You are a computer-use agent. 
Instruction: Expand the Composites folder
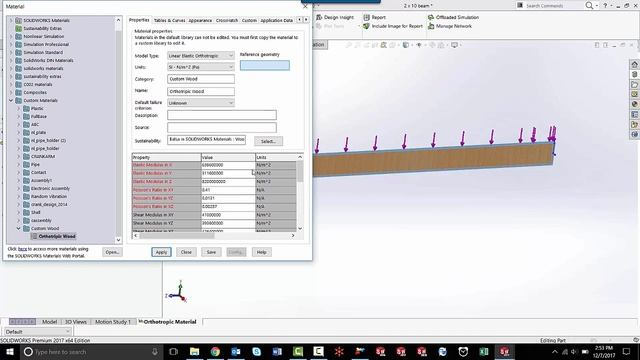click(11, 92)
